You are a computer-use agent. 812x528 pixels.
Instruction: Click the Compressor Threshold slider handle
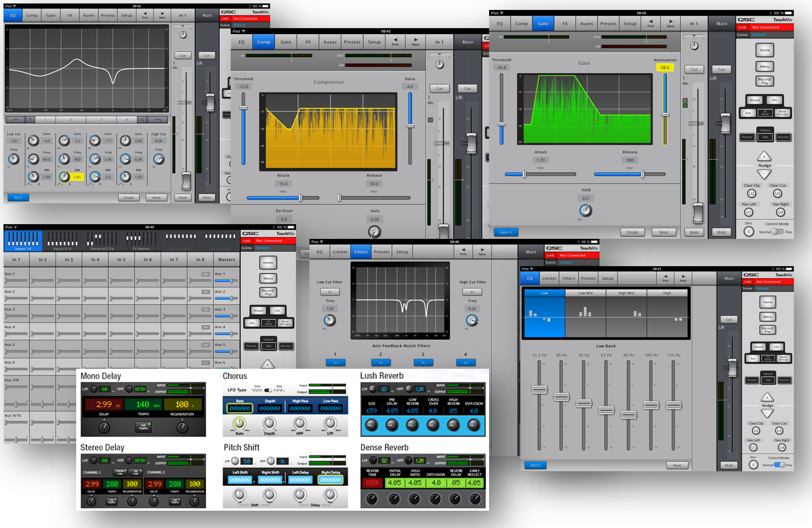[244, 108]
